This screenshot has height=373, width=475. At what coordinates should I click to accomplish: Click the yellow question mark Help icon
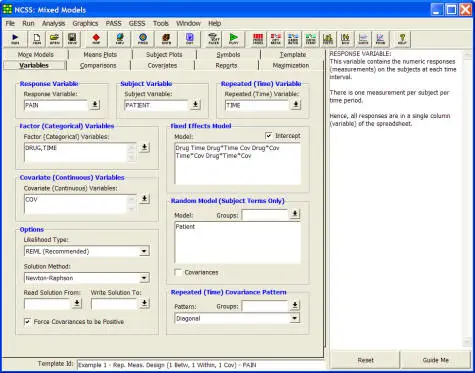coord(402,39)
